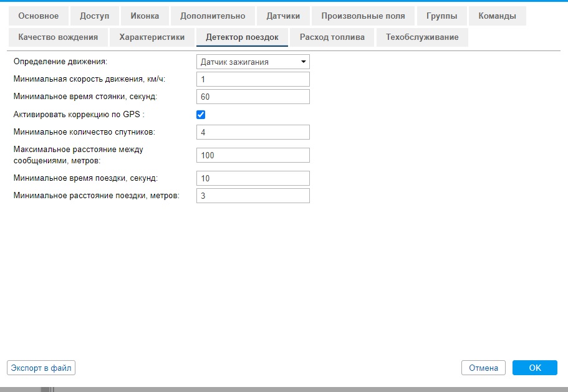Click the Минимальное количество спутников field
This screenshot has width=568, height=392.
tap(253, 132)
